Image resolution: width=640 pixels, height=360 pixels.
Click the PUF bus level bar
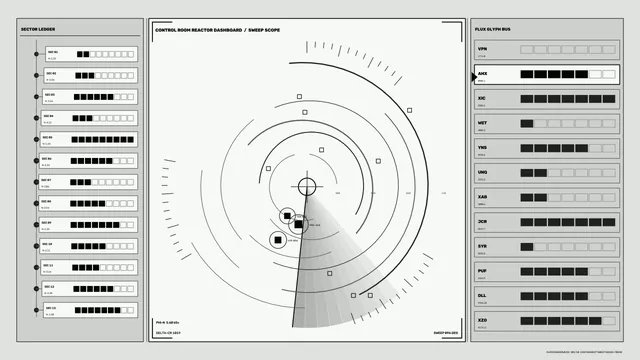point(568,271)
